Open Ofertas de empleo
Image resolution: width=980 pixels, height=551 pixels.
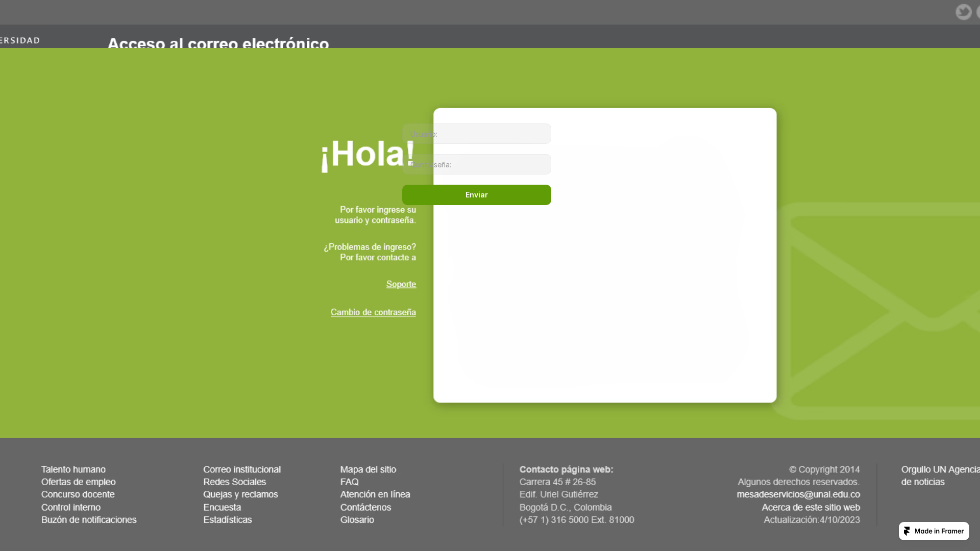point(79,482)
